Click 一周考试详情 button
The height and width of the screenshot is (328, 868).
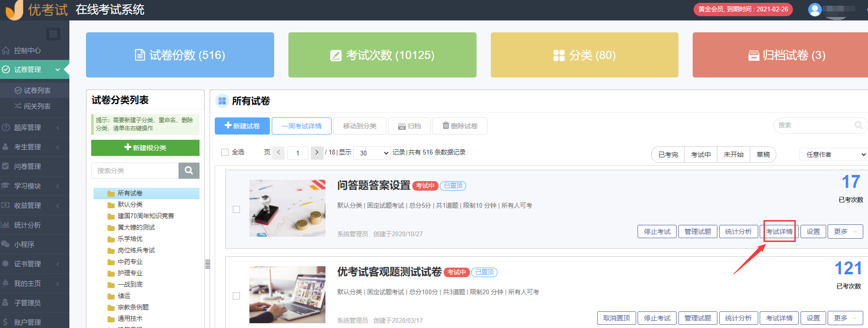302,126
